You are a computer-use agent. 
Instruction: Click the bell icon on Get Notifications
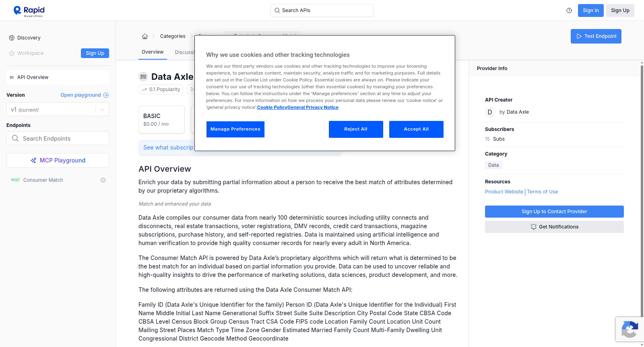coord(534,227)
